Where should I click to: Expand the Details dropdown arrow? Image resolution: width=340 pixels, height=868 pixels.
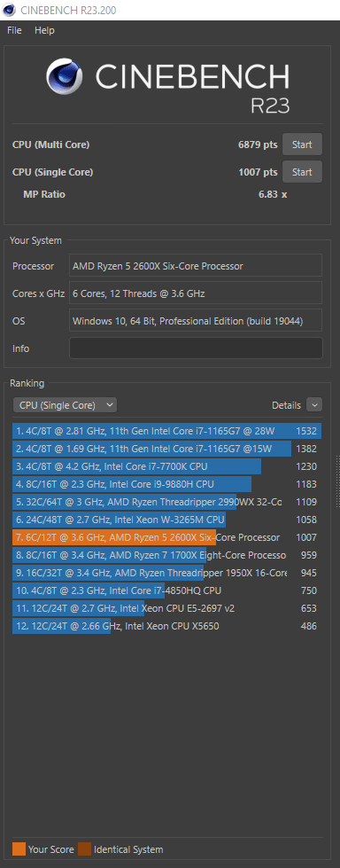pyautogui.click(x=314, y=405)
